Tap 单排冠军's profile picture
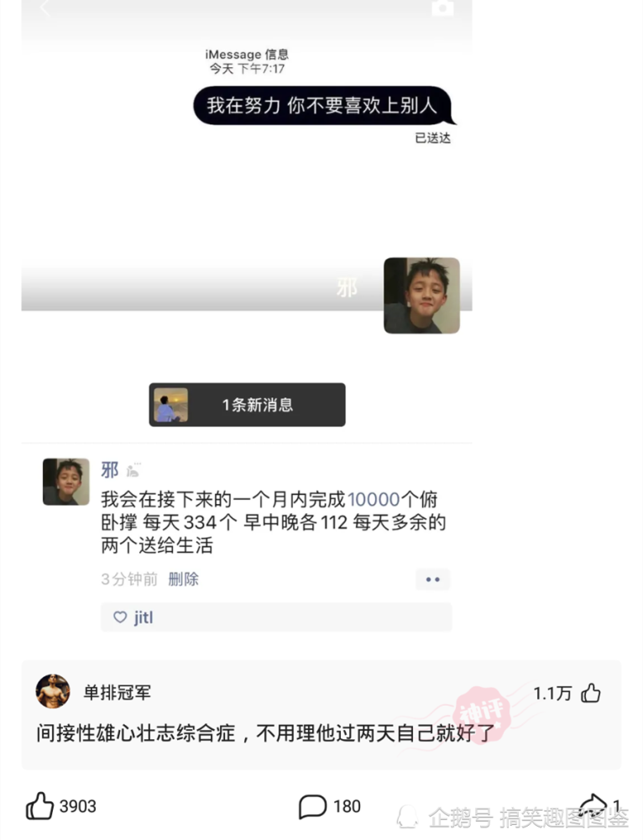Screen dimensions: 643x840 [x=53, y=691]
